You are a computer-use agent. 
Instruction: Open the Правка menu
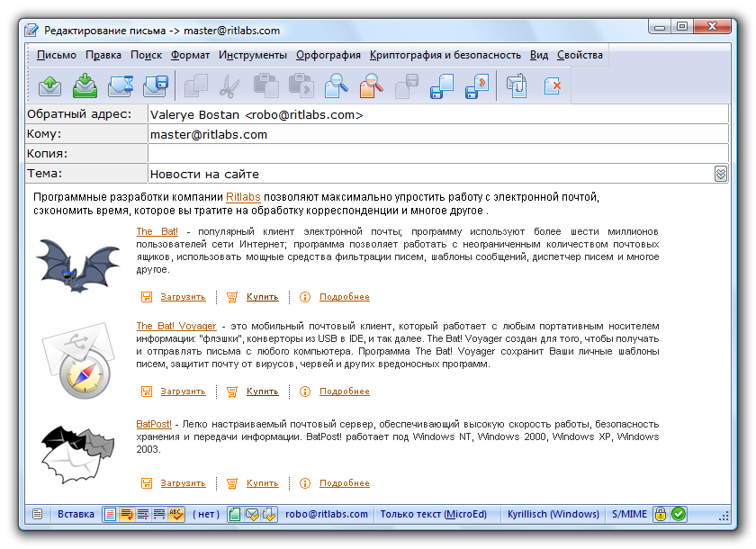point(103,55)
